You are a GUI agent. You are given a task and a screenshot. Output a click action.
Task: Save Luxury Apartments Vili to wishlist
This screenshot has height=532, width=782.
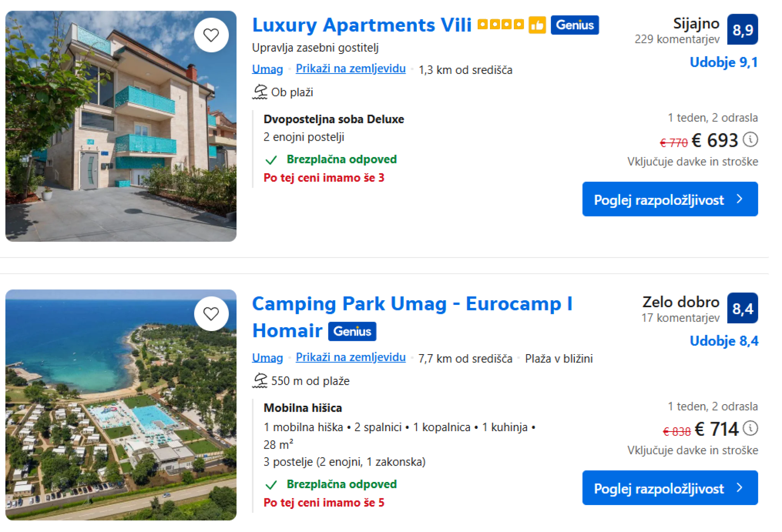211,35
